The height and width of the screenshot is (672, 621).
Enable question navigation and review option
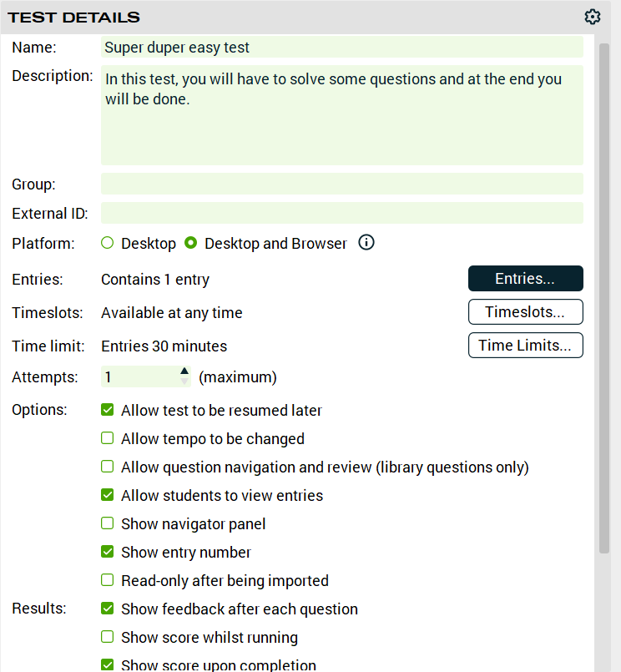tap(107, 467)
